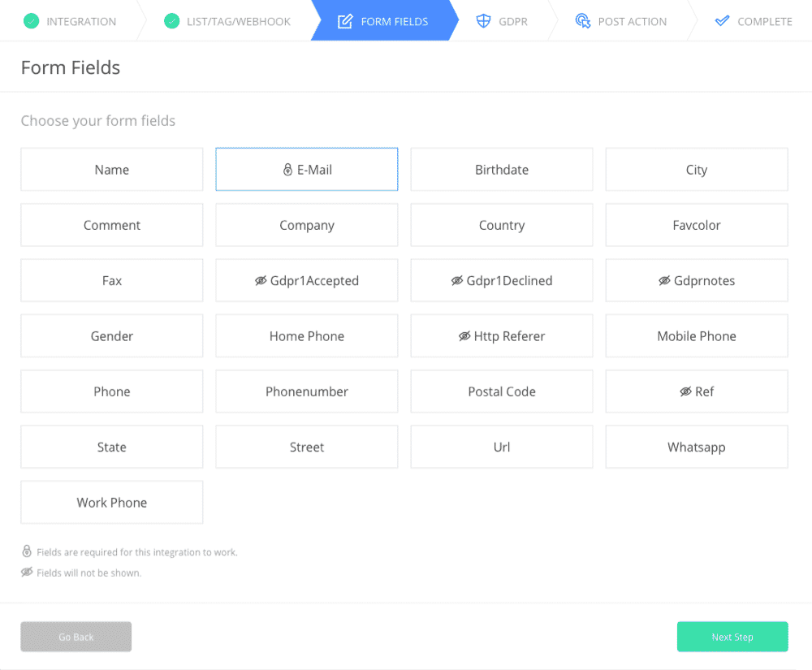Click the lock icon on the E-Mail field
The image size is (812, 670).
[x=287, y=170]
